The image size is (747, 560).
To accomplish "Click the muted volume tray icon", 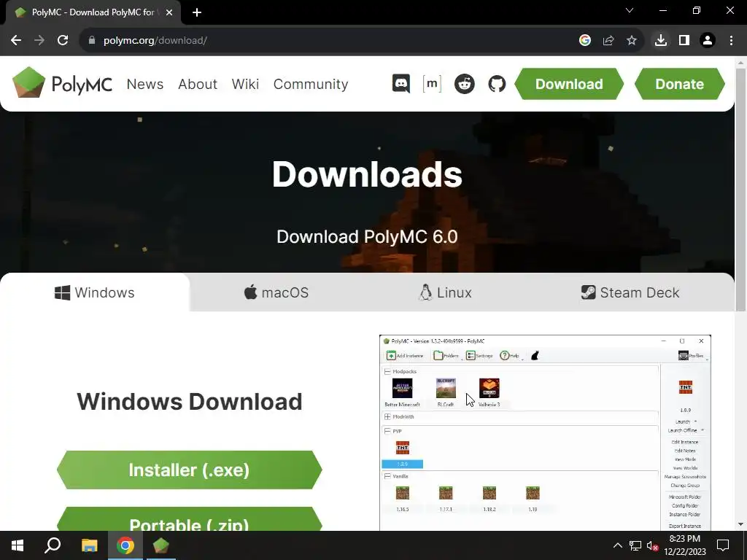I will (x=652, y=545).
